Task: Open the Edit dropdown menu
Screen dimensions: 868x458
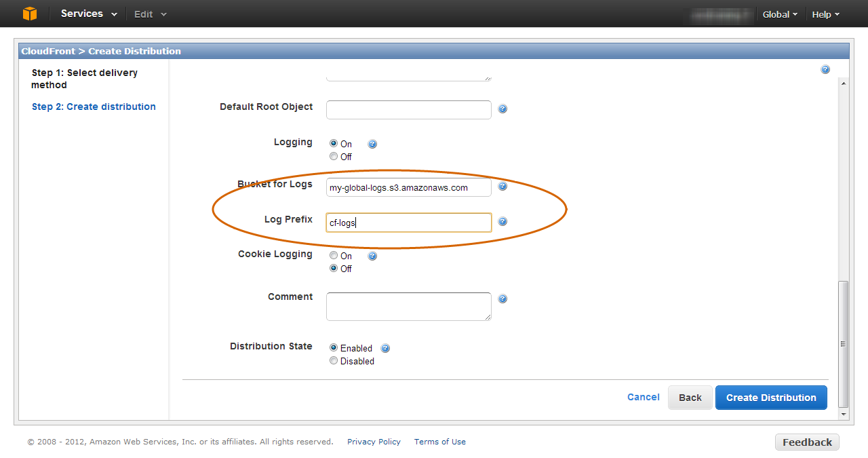Action: [x=150, y=14]
